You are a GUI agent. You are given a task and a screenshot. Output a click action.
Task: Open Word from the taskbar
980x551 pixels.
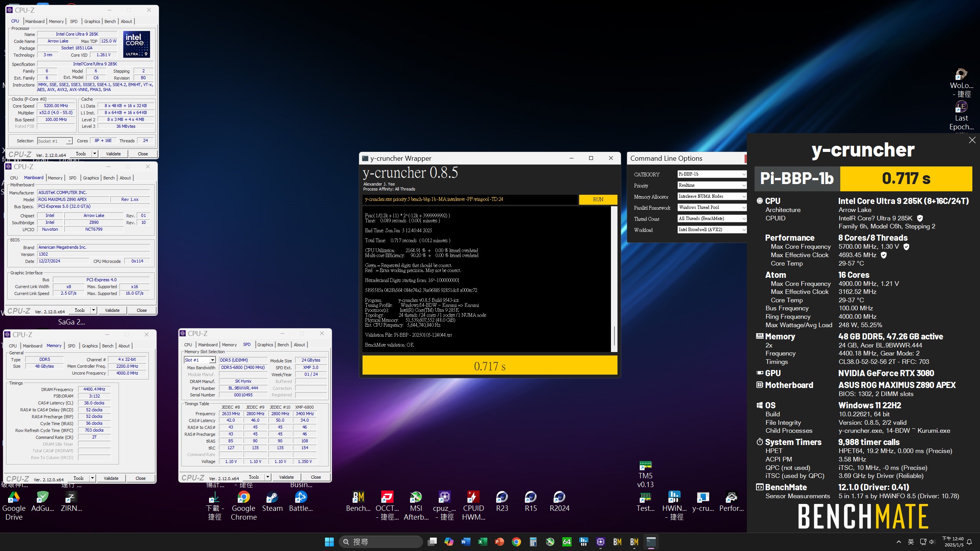click(465, 542)
